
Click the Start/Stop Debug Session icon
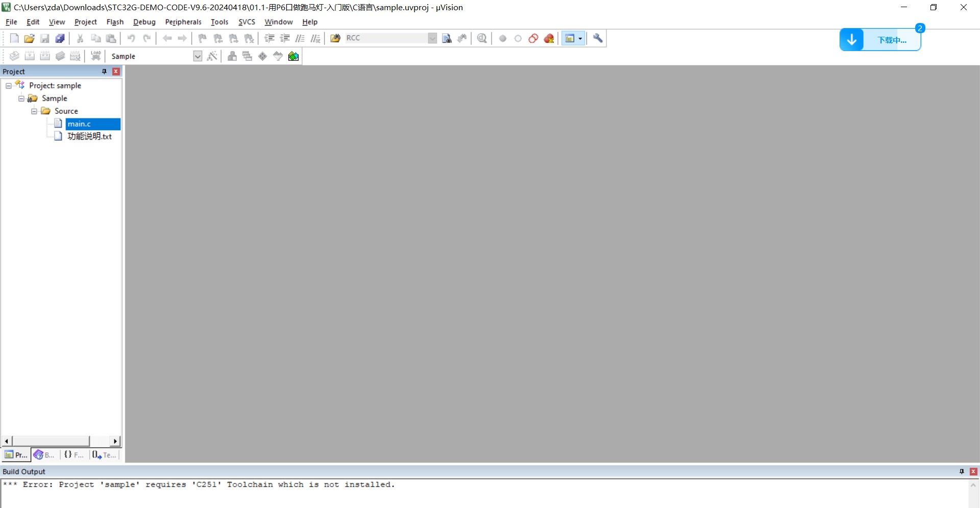coord(482,38)
